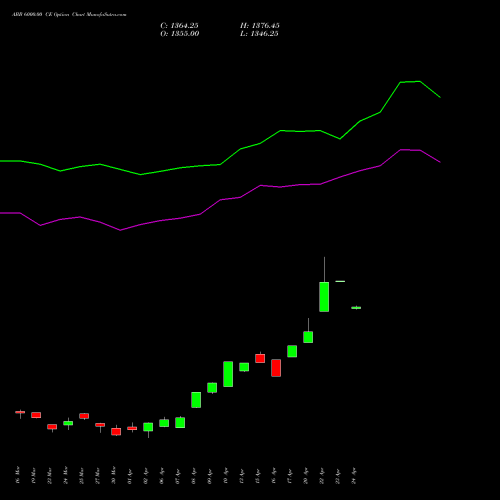Click the green candle above 17 Apr
The height and width of the screenshot is (500, 500).
[x=292, y=351]
